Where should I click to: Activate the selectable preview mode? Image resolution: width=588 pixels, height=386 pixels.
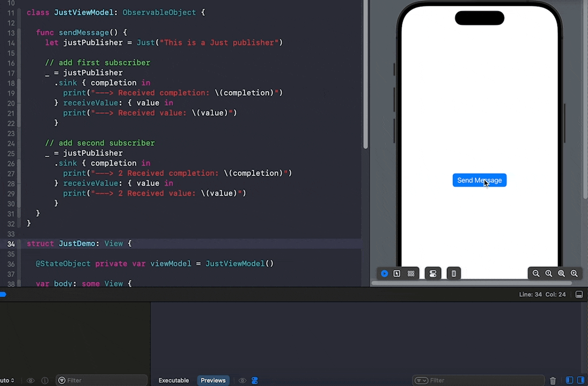(397, 273)
